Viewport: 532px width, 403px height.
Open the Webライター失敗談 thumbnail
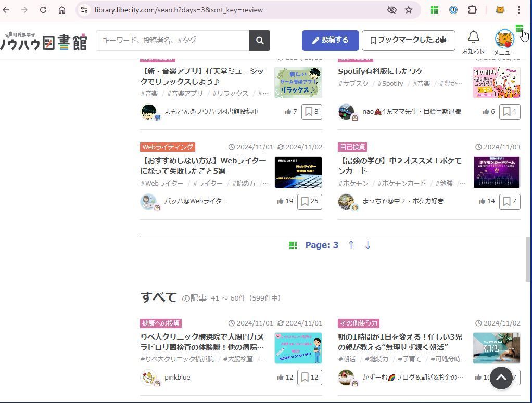coord(298,172)
